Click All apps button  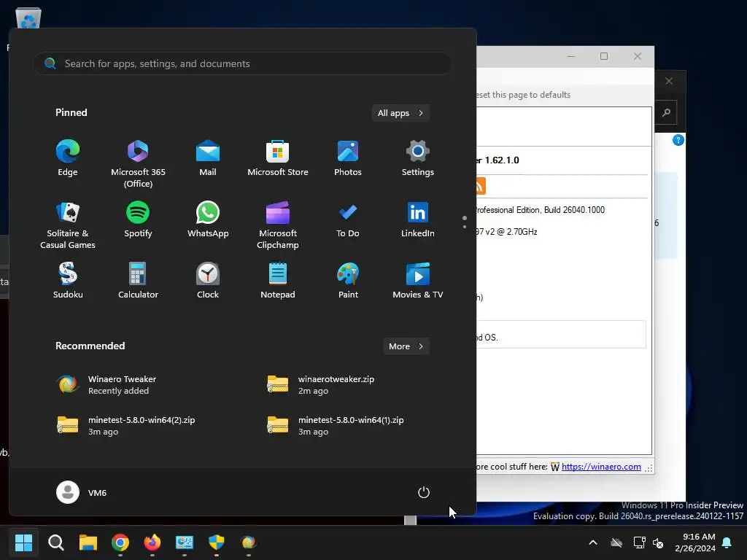400,113
